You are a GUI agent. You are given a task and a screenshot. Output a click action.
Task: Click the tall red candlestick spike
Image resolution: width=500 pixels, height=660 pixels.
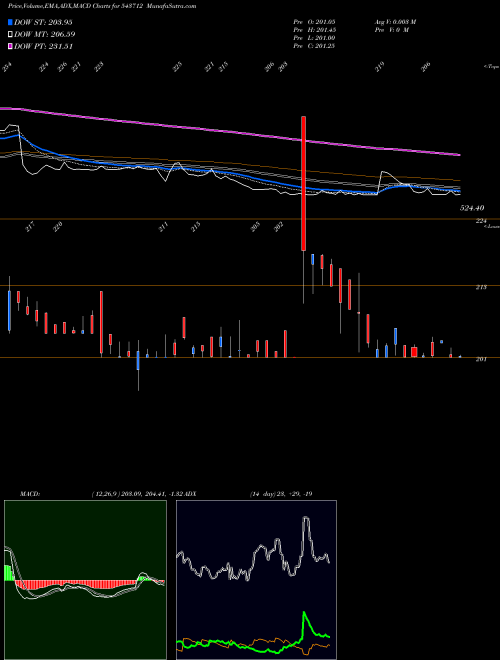pyautogui.click(x=303, y=183)
